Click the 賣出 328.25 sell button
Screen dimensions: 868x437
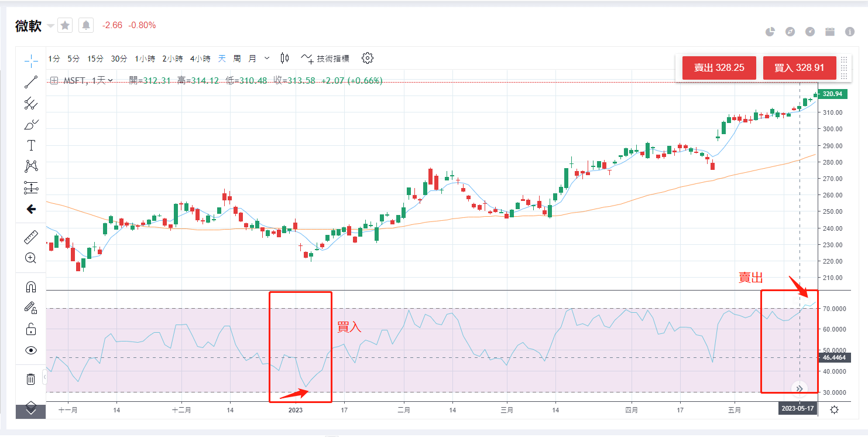coord(719,68)
